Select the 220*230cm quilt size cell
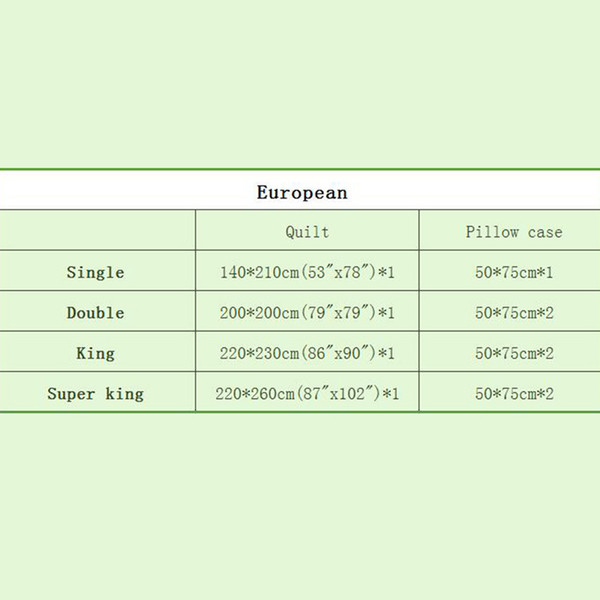The height and width of the screenshot is (600, 600). pyautogui.click(x=307, y=351)
